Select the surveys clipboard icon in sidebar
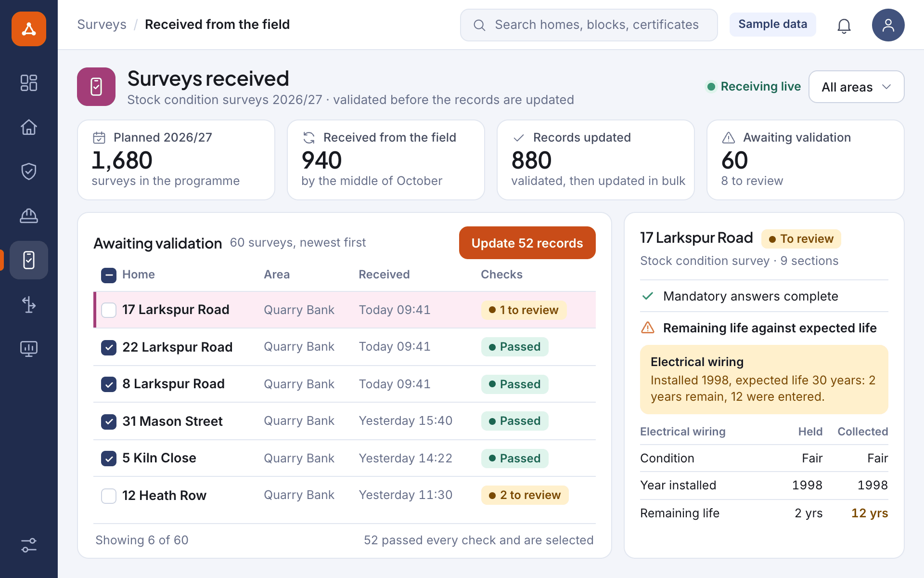 (29, 260)
